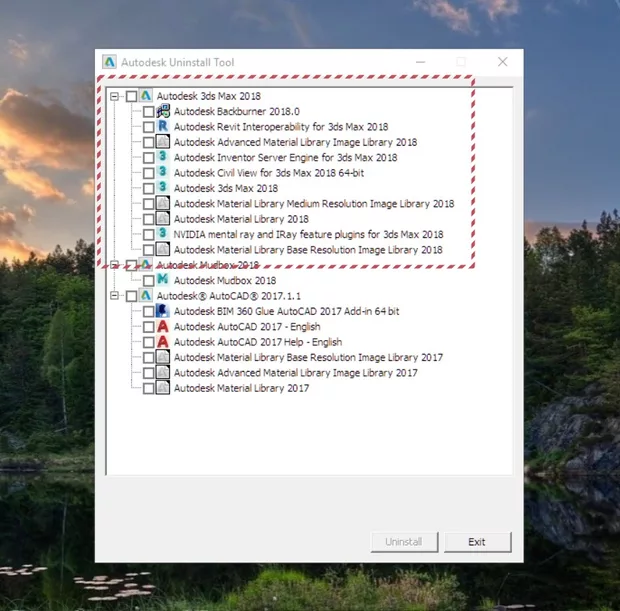This screenshot has height=611, width=620.
Task: Check the Civil View for 3ds Max checkbox
Action: pos(149,173)
